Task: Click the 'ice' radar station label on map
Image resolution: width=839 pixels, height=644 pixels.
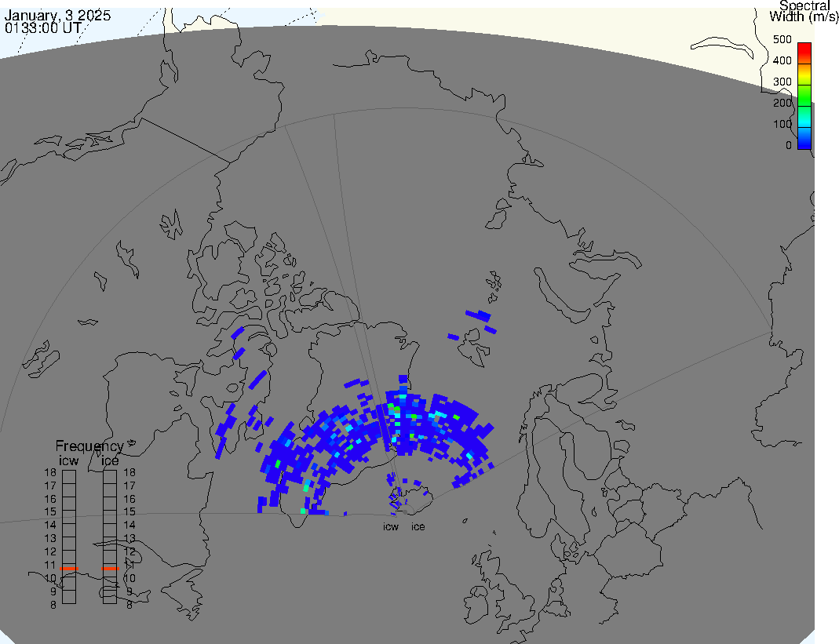Action: coord(418,527)
